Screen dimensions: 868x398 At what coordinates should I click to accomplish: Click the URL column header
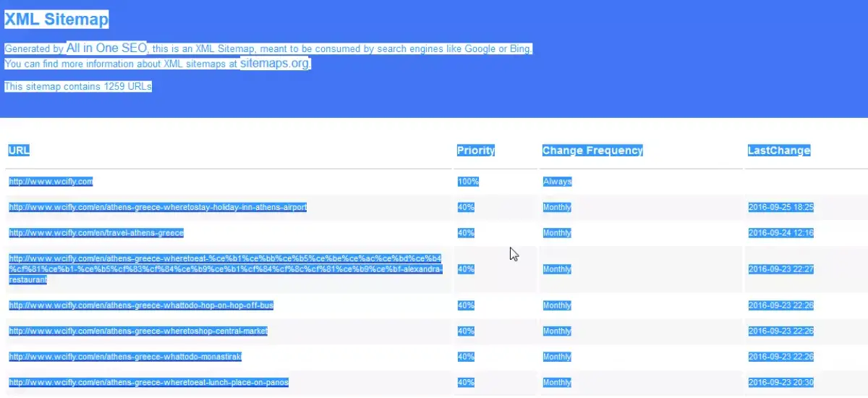(x=19, y=151)
